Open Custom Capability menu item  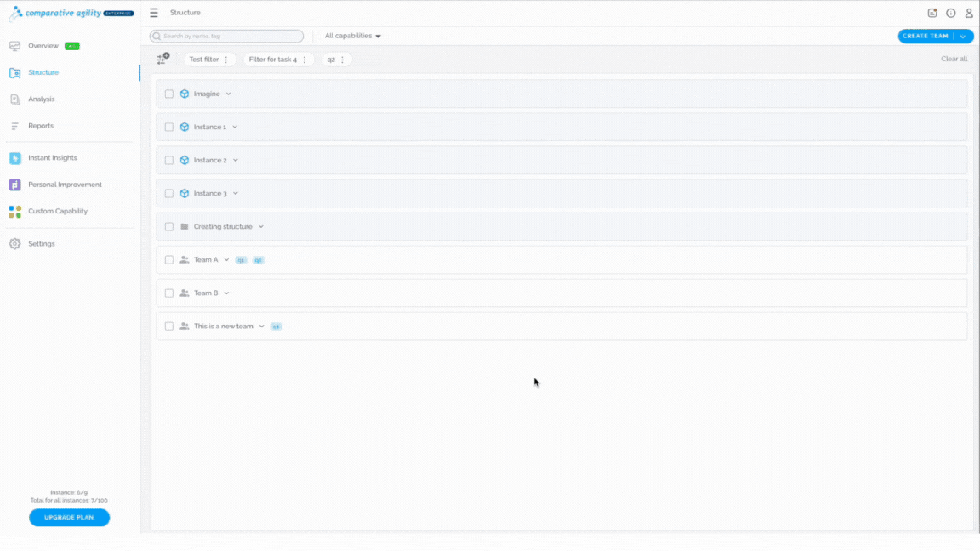click(x=58, y=211)
